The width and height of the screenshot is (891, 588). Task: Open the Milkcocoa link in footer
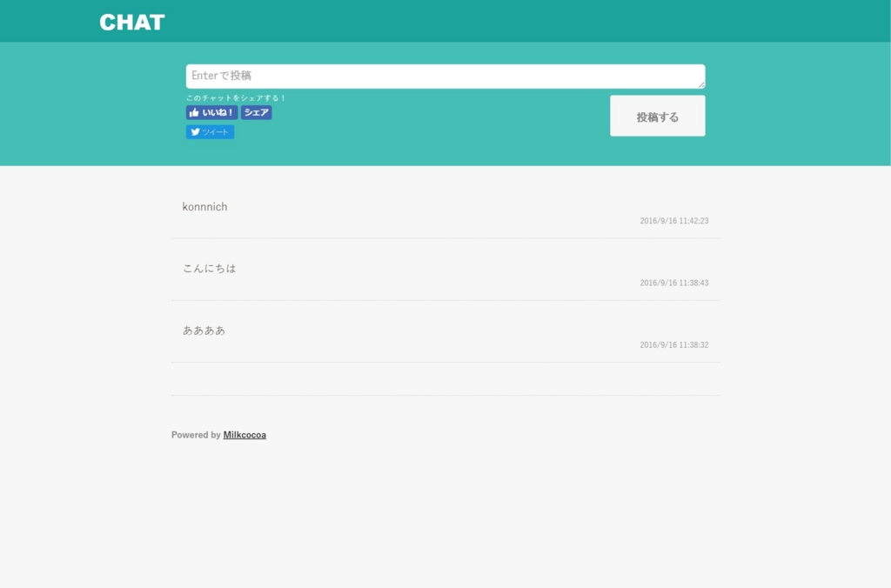tap(245, 435)
